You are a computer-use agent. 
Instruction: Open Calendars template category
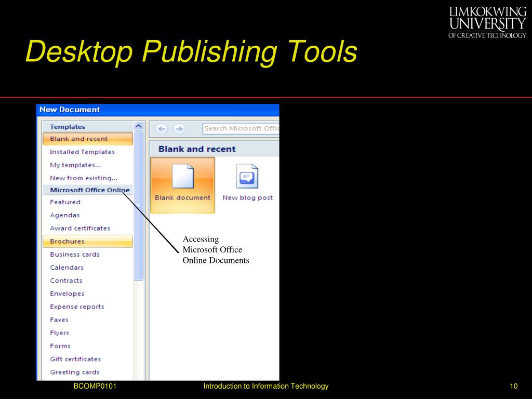[x=67, y=268]
